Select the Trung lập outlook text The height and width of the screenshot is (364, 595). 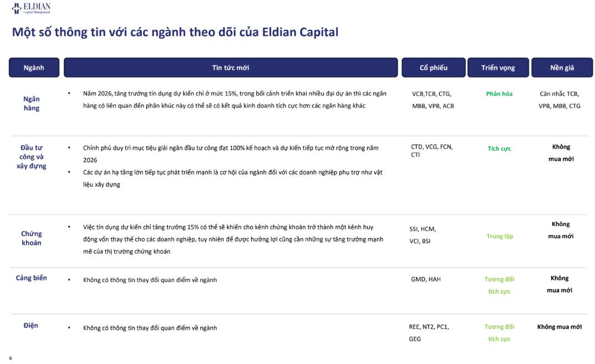500,236
